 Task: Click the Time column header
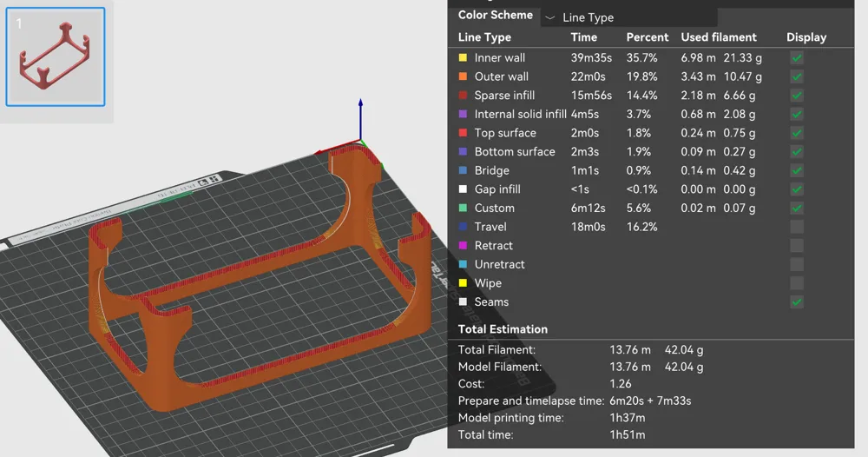[x=584, y=37]
